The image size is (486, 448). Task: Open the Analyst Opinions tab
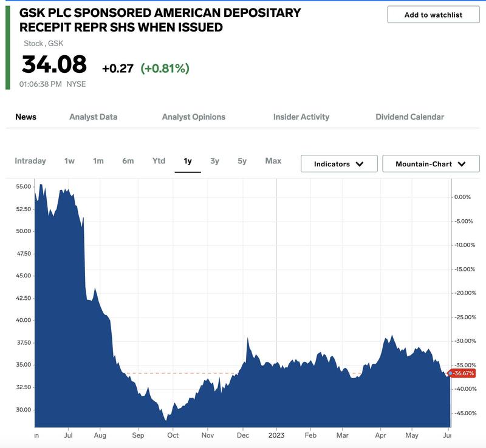click(x=194, y=117)
